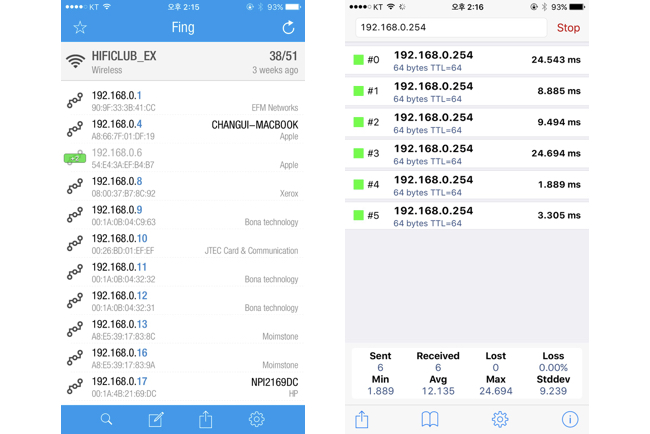Tap the Fing title in header
The image size is (650, 434).
pyautogui.click(x=183, y=27)
